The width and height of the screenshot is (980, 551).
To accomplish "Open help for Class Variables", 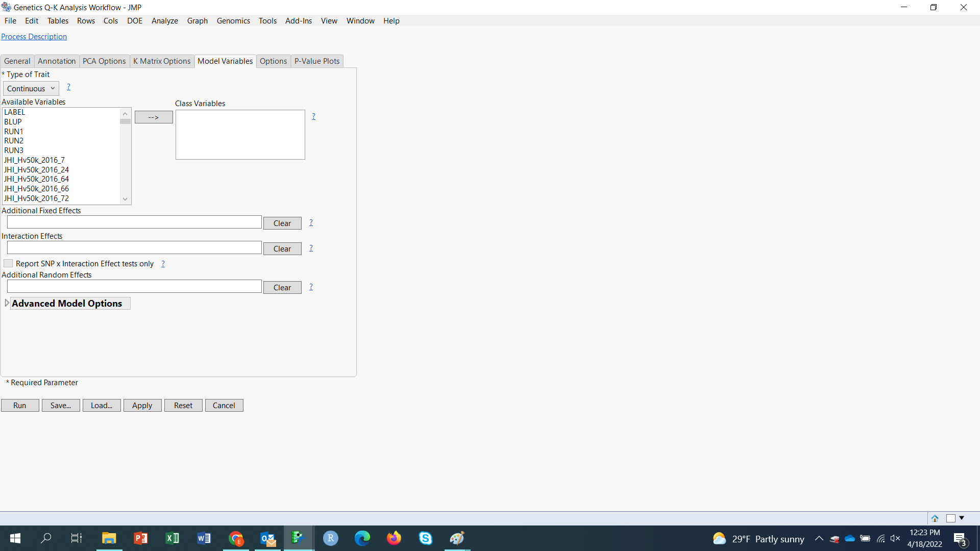I will pos(313,117).
